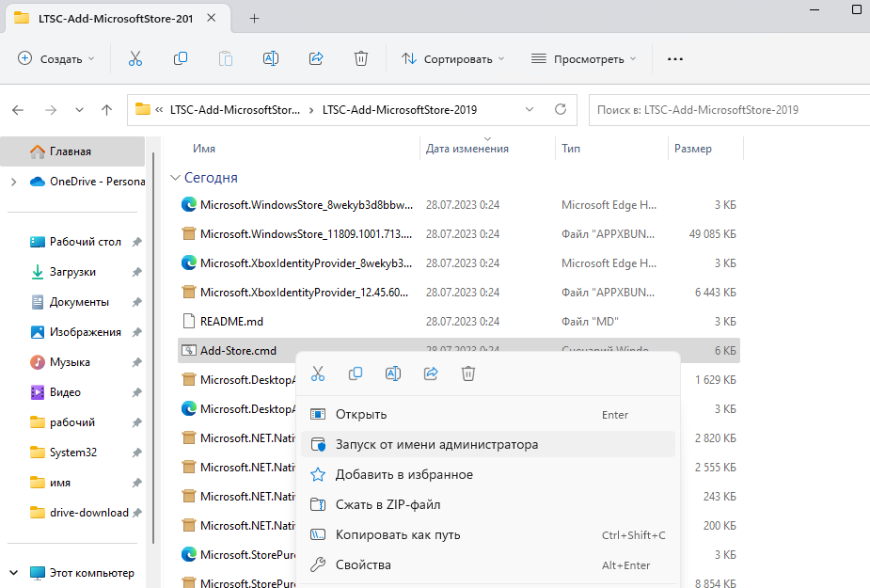Image resolution: width=870 pixels, height=588 pixels.
Task: Click the search box field
Action: tap(729, 110)
